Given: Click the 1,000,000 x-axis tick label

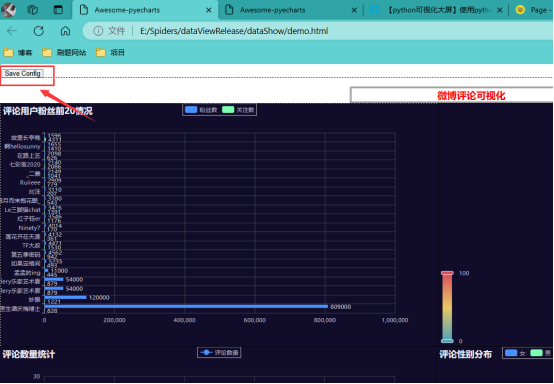Looking at the screenshot, I should point(395,320).
